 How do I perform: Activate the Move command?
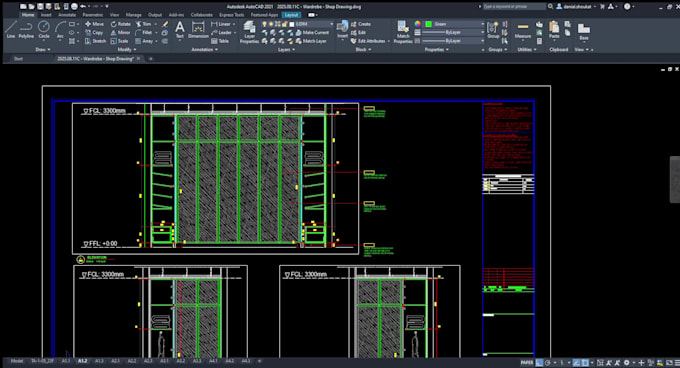(94, 24)
